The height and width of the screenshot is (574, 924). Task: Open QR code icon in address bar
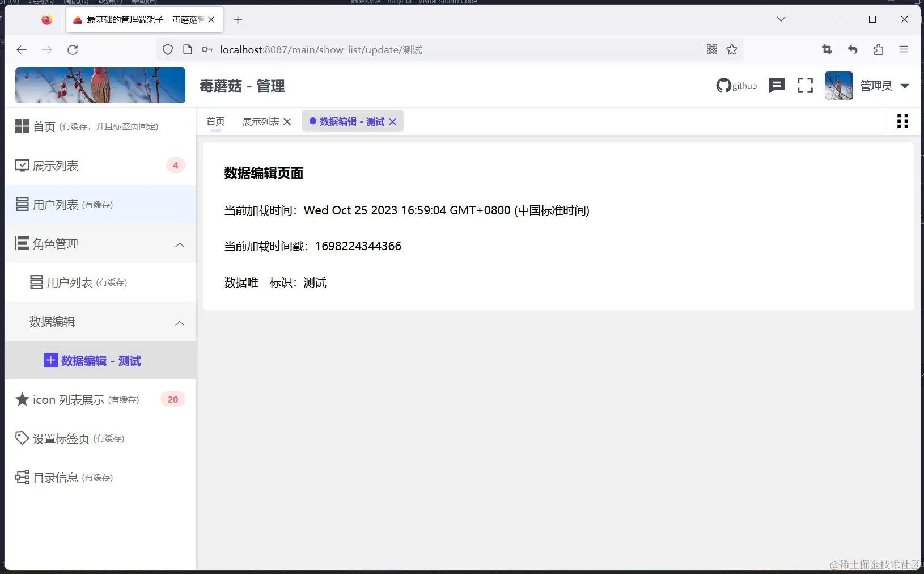tap(712, 50)
